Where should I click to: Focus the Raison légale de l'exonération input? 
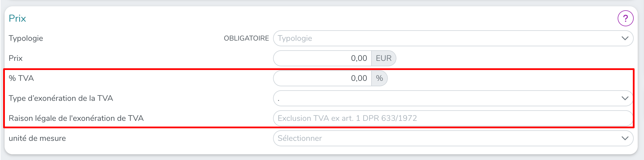[452, 118]
